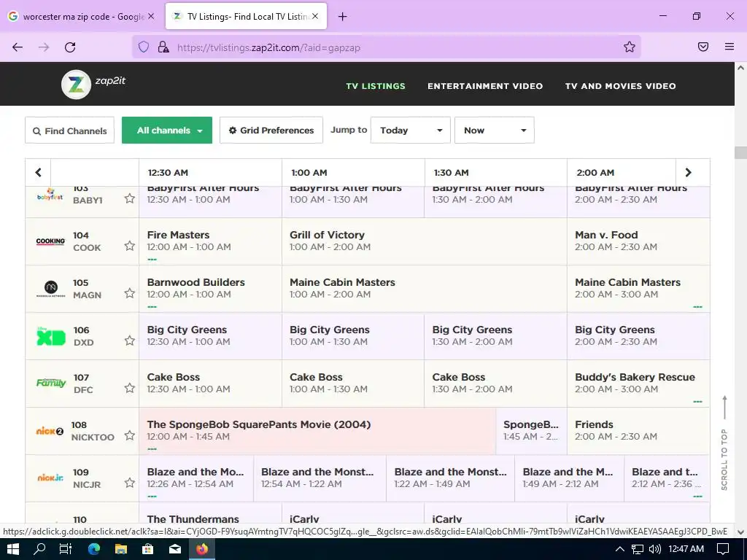Open the Nick2 channel logo
The image size is (747, 560).
click(x=50, y=431)
